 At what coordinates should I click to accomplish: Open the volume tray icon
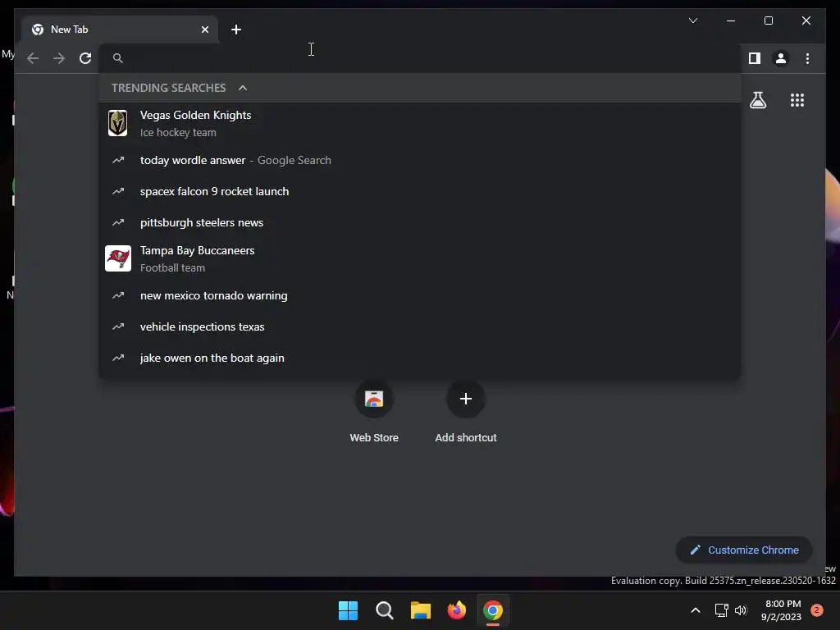pyautogui.click(x=741, y=610)
